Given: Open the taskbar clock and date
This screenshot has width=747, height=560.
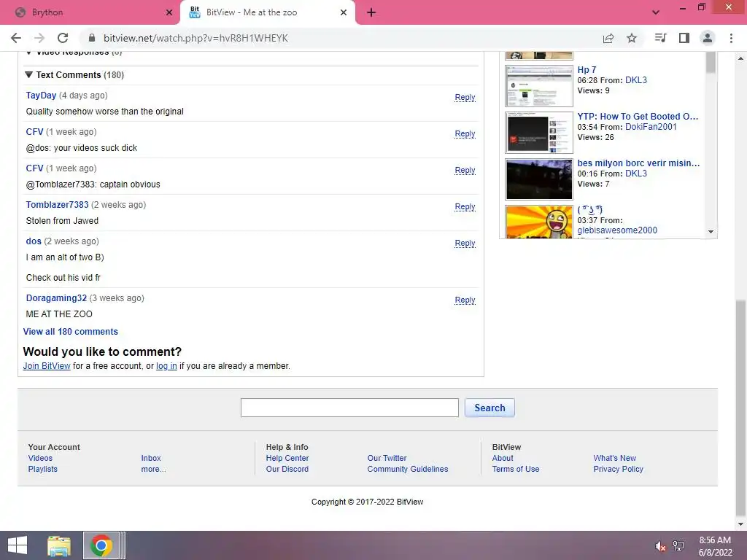Looking at the screenshot, I should click(x=715, y=546).
